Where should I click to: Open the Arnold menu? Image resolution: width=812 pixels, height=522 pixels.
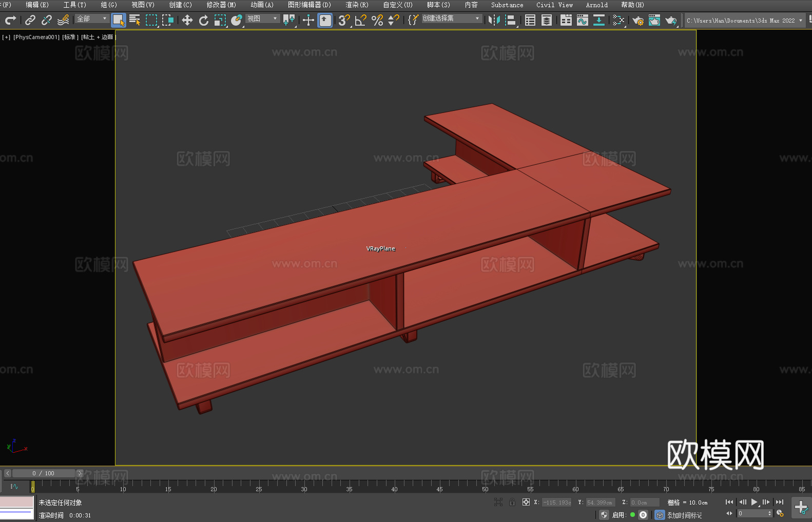[x=596, y=5]
